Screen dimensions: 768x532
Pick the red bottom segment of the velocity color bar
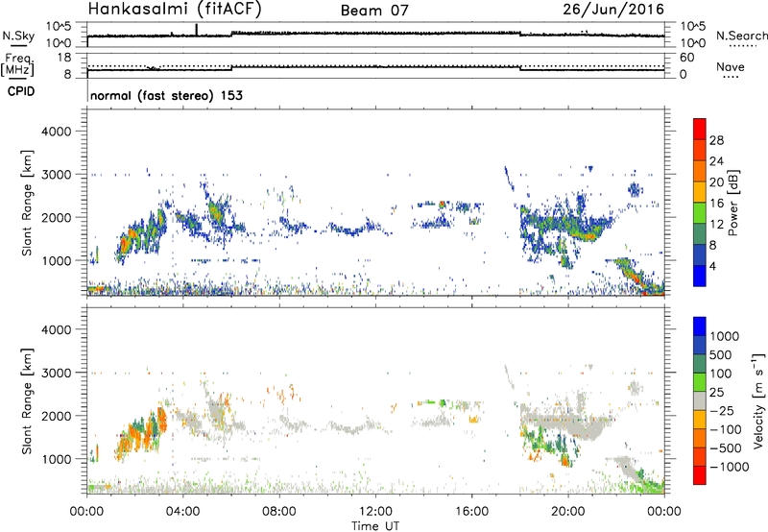[700, 475]
